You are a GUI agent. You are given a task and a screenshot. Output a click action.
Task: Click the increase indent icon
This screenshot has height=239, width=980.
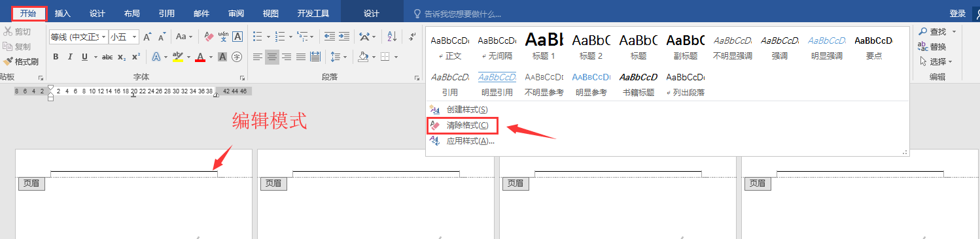pos(343,37)
